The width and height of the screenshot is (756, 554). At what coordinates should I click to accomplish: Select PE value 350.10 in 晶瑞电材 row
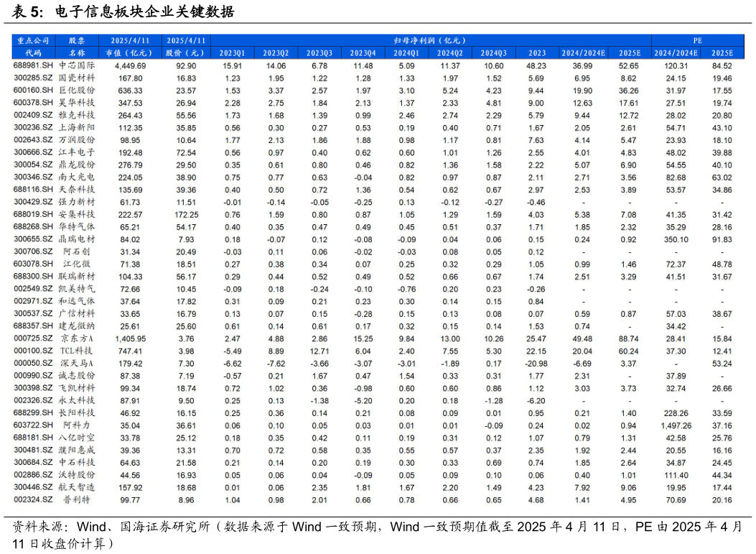(676, 240)
